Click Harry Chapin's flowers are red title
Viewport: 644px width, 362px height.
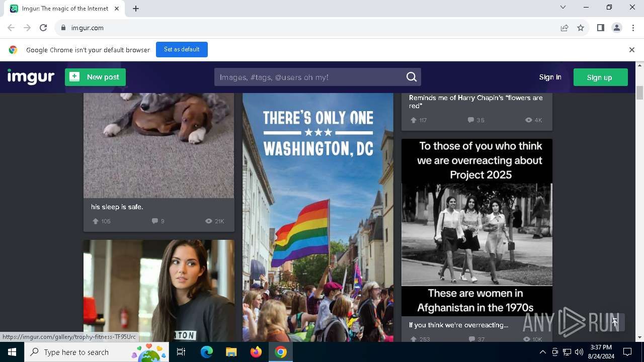475,102
